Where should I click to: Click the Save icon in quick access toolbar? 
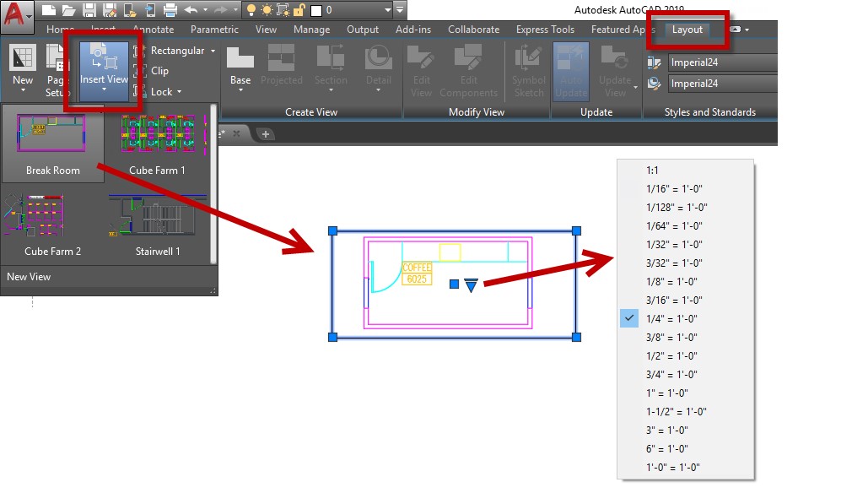click(89, 10)
